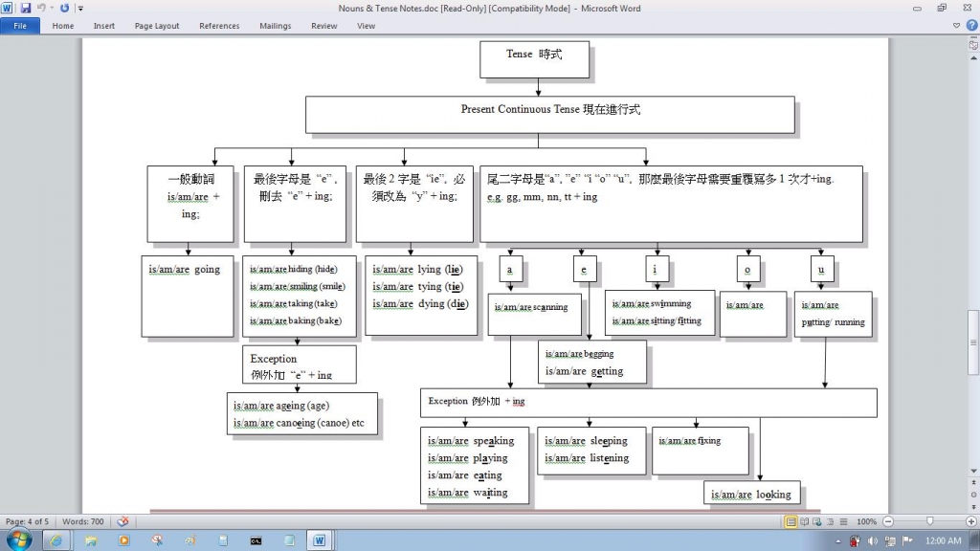This screenshot has height=551, width=980.
Task: Click the Redo/Repeat icon in title bar
Action: pos(65,8)
